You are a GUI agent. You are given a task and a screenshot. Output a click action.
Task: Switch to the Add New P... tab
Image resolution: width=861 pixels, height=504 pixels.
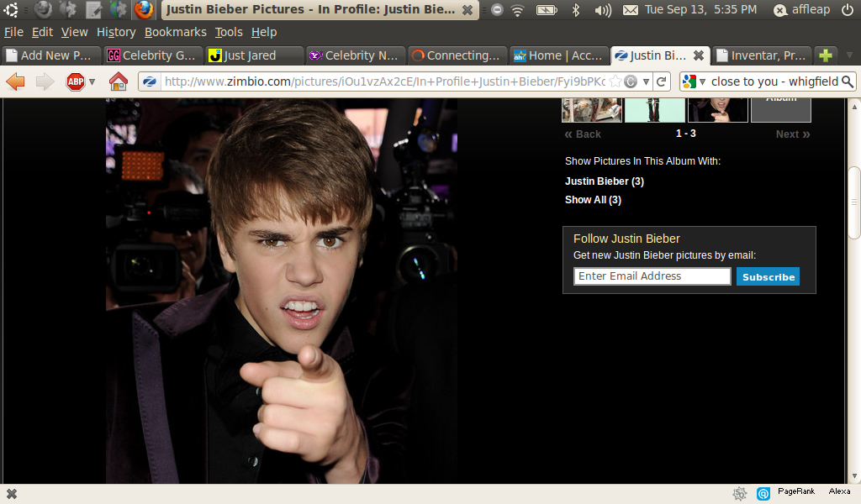(x=51, y=55)
